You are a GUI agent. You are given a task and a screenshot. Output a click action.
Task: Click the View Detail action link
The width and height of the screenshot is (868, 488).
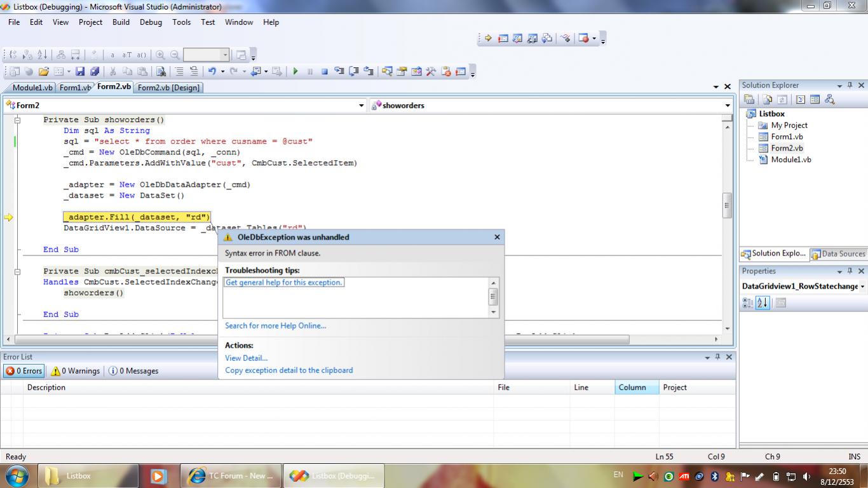click(x=246, y=358)
